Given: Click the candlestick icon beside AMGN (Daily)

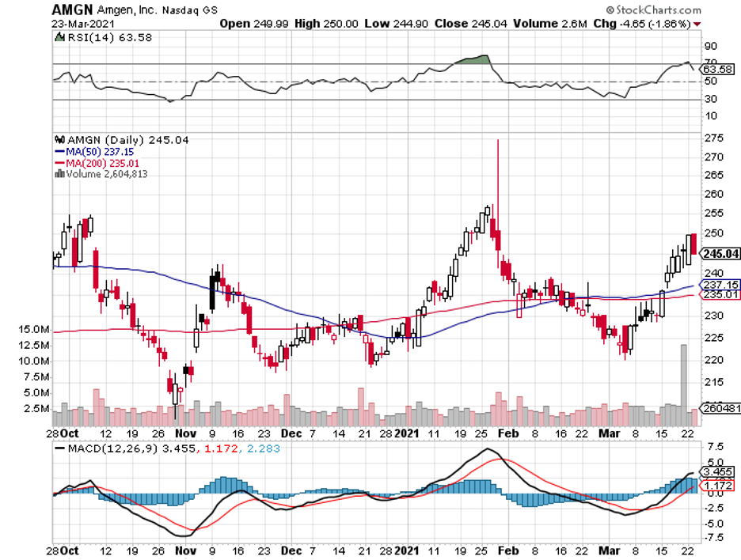Looking at the screenshot, I should pyautogui.click(x=56, y=140).
